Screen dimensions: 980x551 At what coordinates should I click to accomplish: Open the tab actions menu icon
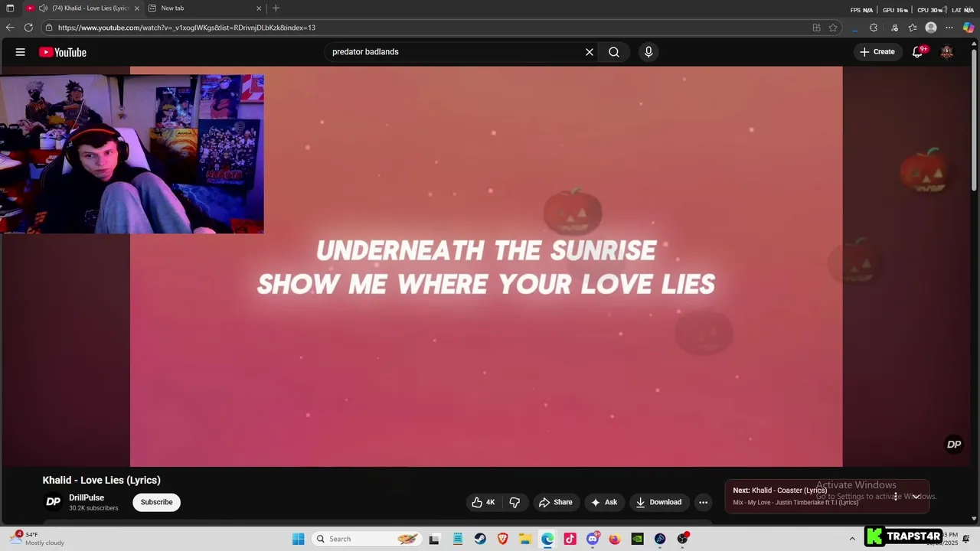tap(10, 8)
